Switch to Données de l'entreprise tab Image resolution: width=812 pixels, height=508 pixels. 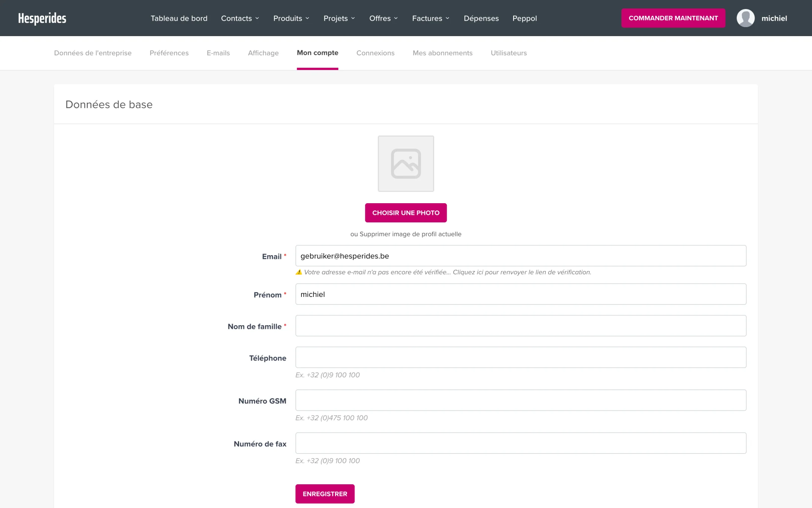point(93,53)
